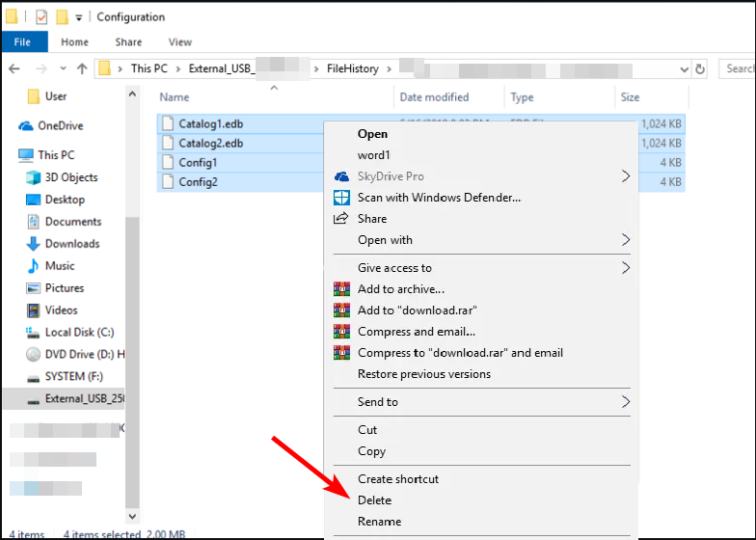The width and height of the screenshot is (756, 540).
Task: Click into the Search box
Action: [737, 68]
